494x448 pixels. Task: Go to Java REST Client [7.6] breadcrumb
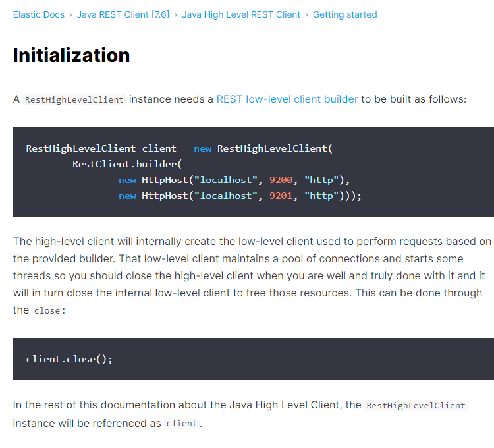(123, 14)
